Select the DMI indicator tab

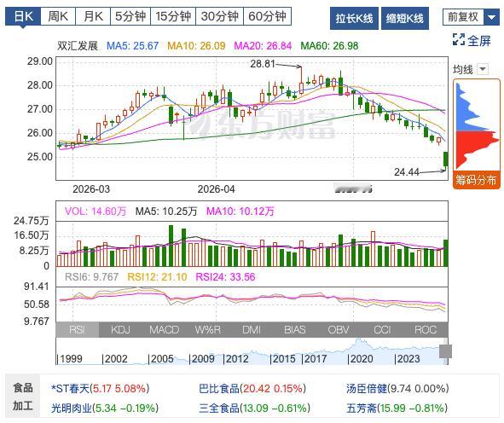click(252, 329)
